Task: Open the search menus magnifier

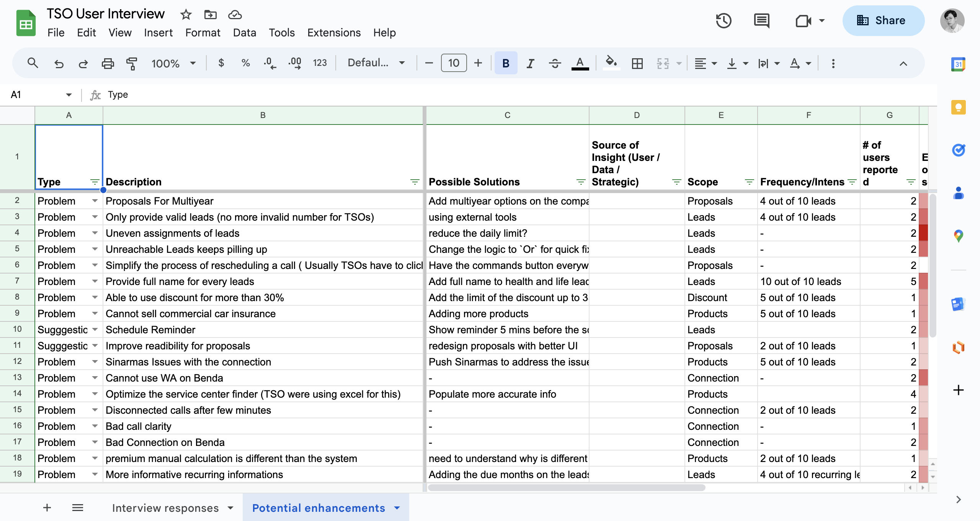Action: click(x=33, y=63)
